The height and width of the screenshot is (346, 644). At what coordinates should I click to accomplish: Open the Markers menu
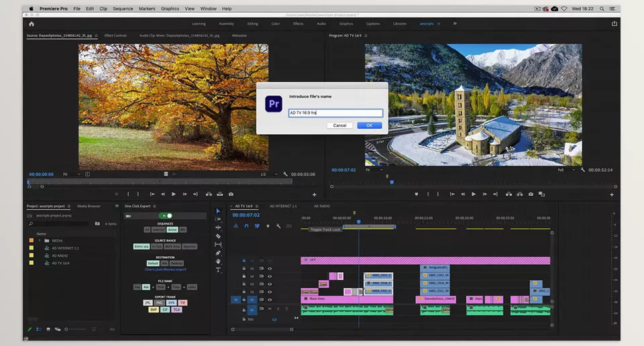tap(147, 9)
